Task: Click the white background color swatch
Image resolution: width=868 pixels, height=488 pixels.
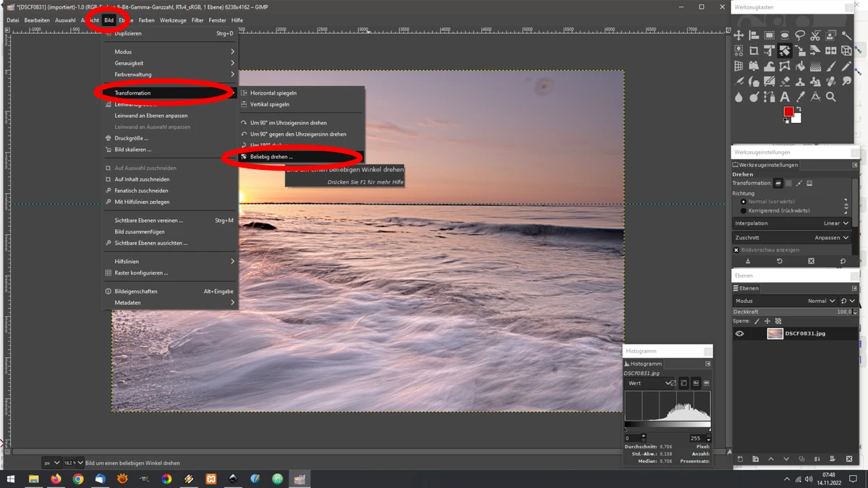Action: 796,119
